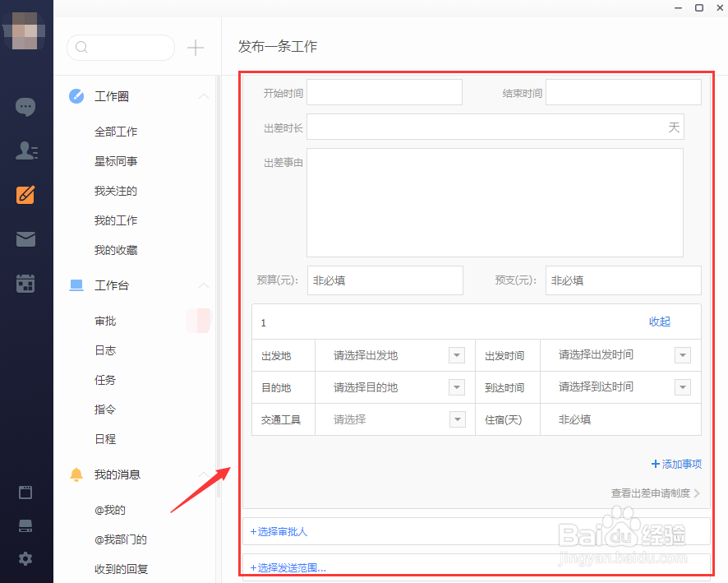Click the plus button beside the search bar
This screenshot has height=583, width=728.
point(196,48)
